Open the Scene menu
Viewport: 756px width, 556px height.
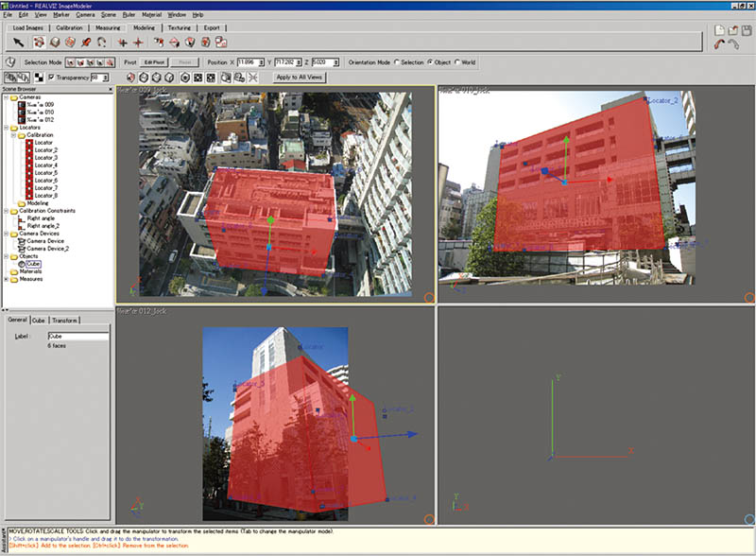(x=108, y=15)
